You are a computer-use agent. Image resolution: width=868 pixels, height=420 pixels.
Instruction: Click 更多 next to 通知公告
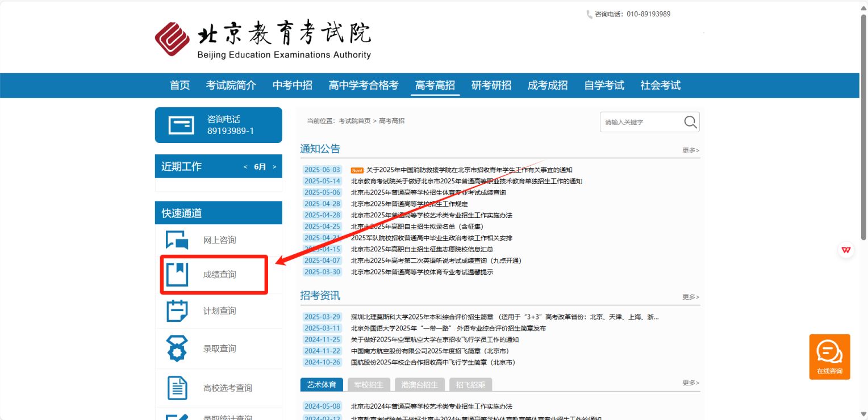tap(691, 150)
